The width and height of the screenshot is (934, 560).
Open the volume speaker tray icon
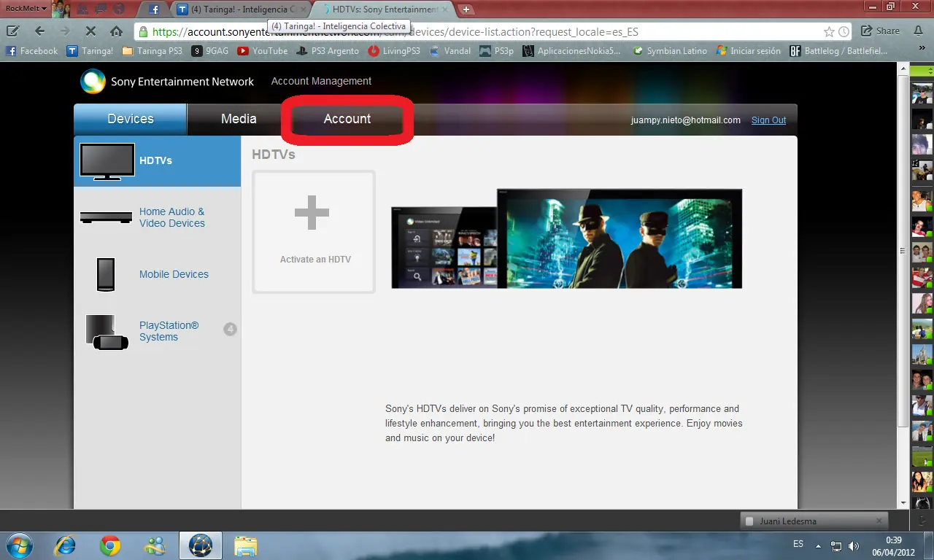point(854,546)
